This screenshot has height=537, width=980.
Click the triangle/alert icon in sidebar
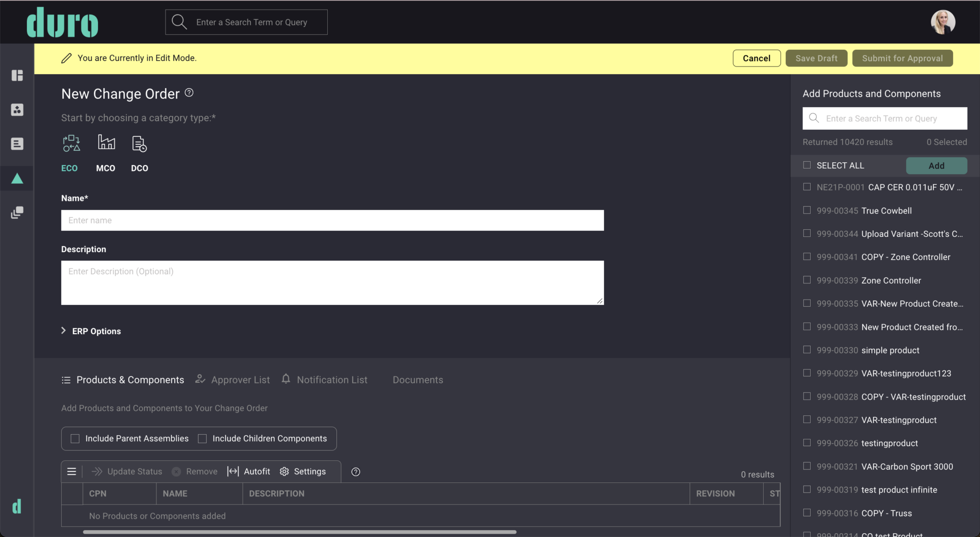click(17, 178)
